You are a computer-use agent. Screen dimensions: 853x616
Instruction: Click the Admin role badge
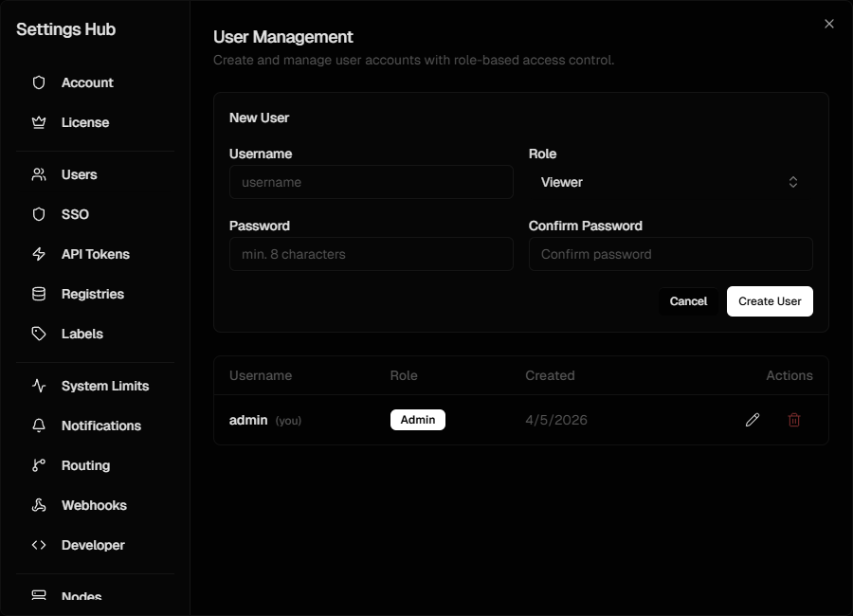tap(418, 420)
